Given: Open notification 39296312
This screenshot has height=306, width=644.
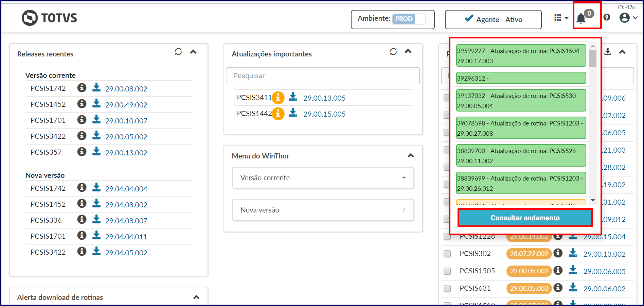Looking at the screenshot, I should (x=521, y=78).
